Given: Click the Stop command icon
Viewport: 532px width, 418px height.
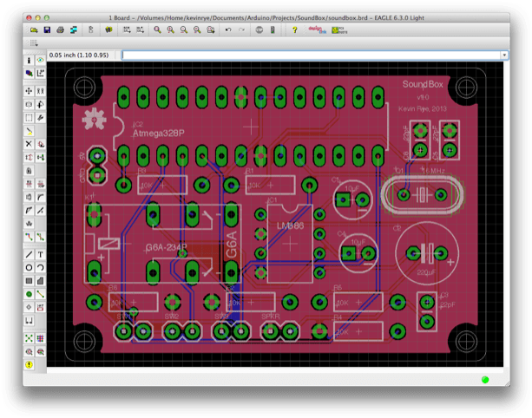Looking at the screenshot, I should point(259,30).
